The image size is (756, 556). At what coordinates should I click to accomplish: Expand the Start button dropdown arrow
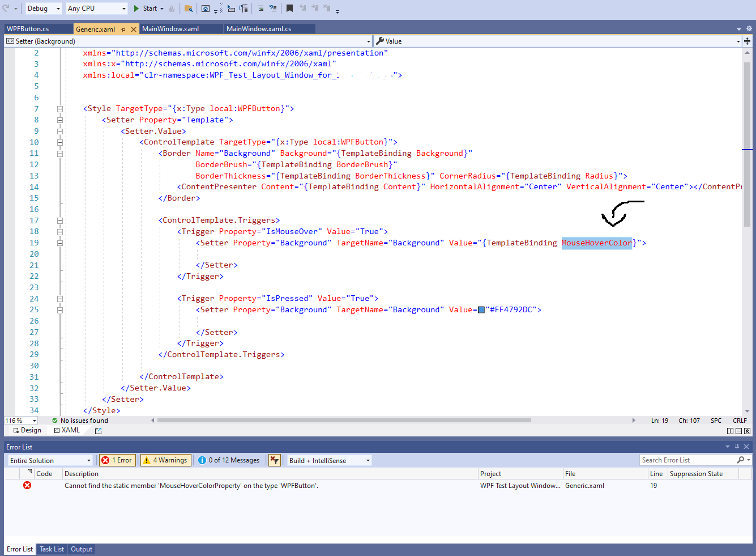click(162, 9)
